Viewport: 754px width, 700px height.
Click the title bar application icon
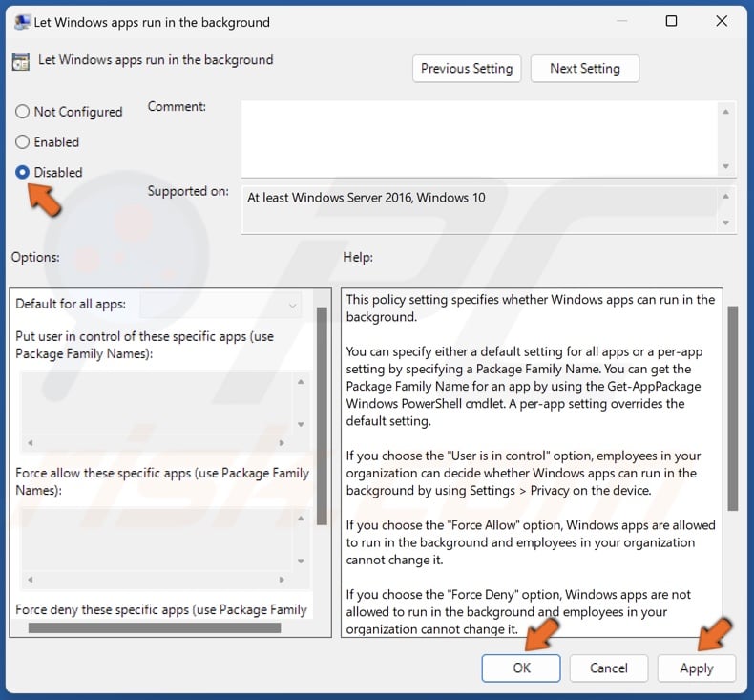coord(22,22)
